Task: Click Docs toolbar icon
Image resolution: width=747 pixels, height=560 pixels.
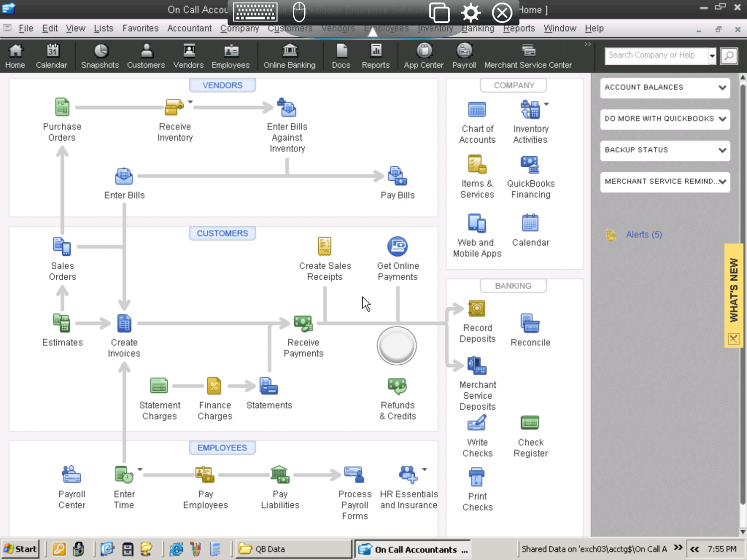Action: click(x=341, y=56)
